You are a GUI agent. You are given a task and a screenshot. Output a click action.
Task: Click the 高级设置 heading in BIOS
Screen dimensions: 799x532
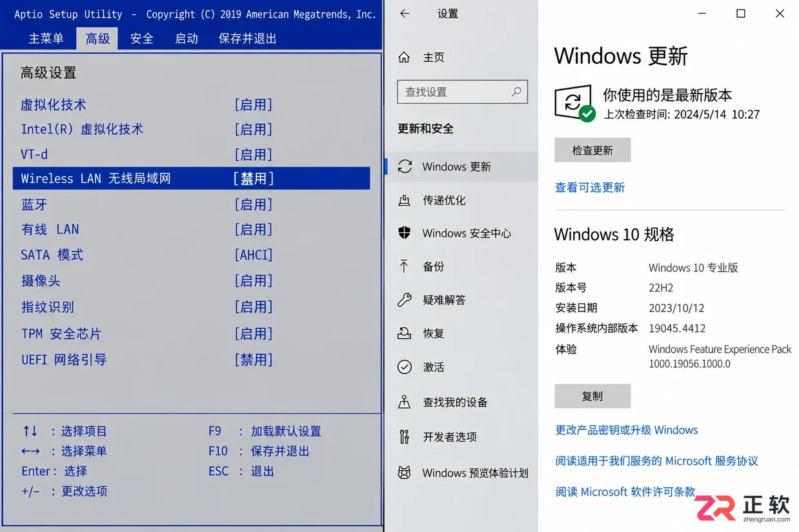pos(48,73)
